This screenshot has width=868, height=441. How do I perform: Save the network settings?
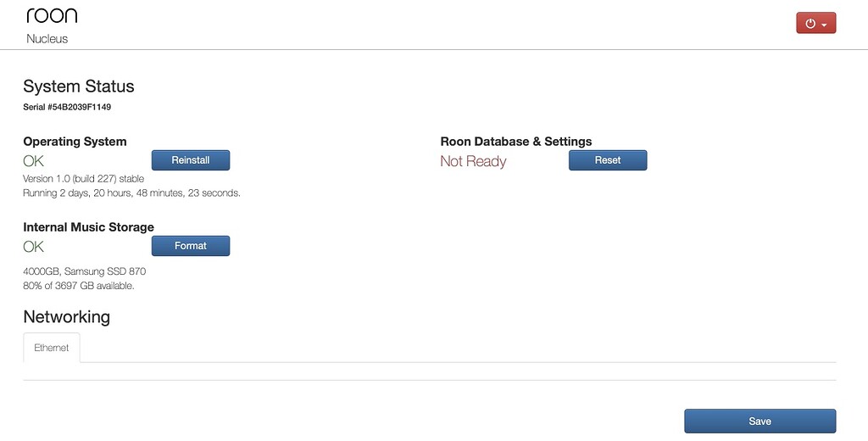click(760, 421)
